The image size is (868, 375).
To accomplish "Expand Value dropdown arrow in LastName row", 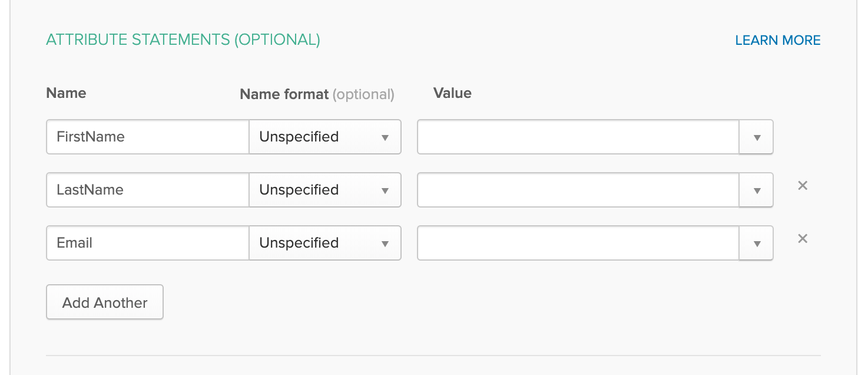I will 757,190.
